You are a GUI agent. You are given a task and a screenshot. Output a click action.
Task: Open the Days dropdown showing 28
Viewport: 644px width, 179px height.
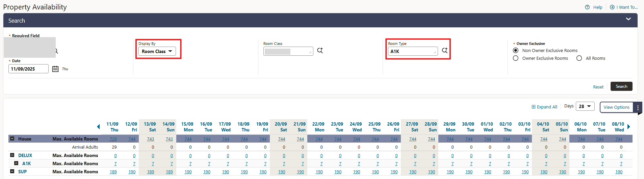click(x=585, y=106)
